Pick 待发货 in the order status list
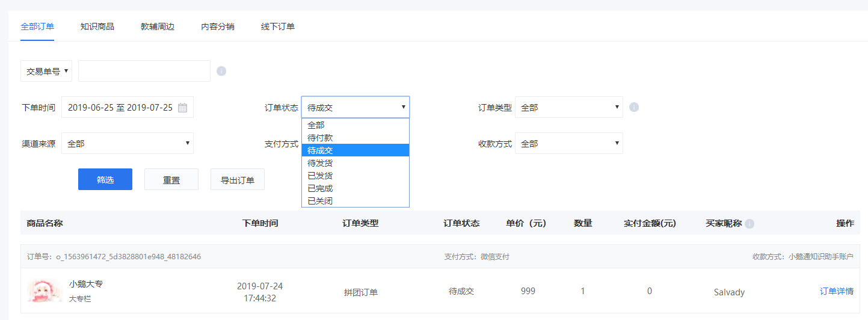This screenshot has height=320, width=868. coord(356,163)
